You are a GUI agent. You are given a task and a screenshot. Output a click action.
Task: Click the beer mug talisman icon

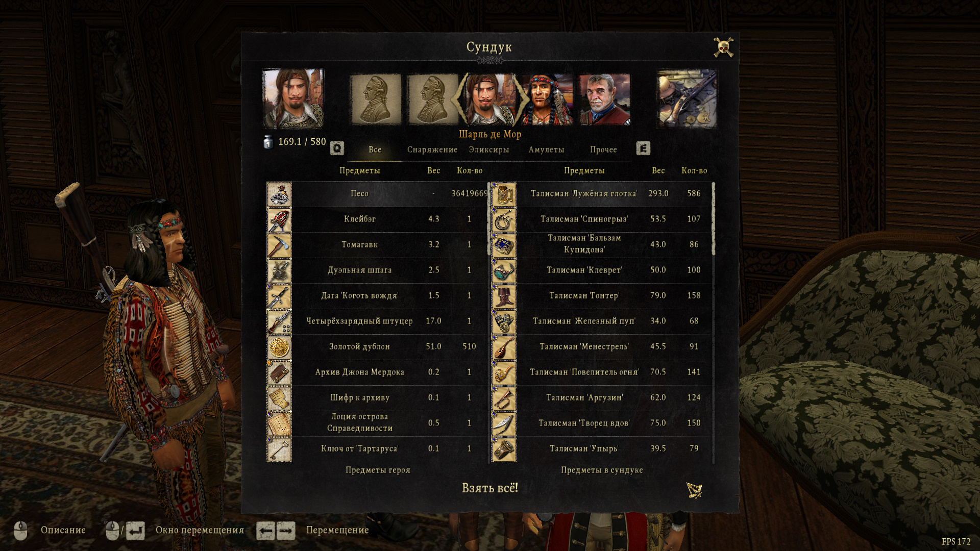[x=504, y=194]
